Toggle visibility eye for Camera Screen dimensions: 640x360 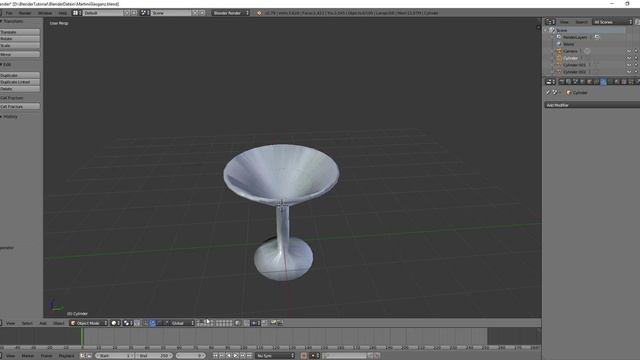click(629, 51)
